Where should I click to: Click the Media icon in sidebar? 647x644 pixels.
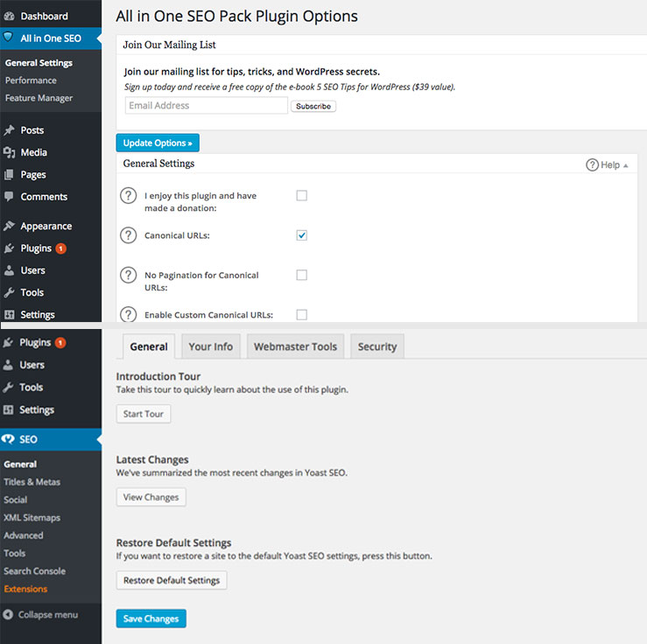[x=9, y=152]
